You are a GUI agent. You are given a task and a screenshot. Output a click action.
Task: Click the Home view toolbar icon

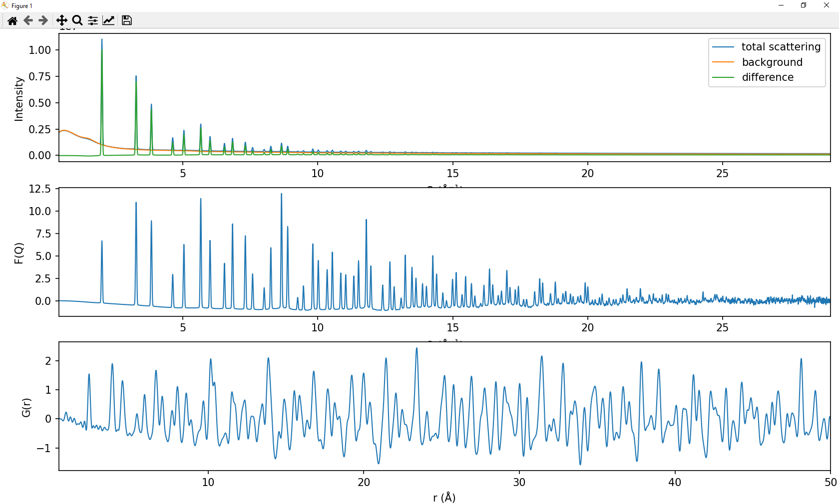point(12,20)
